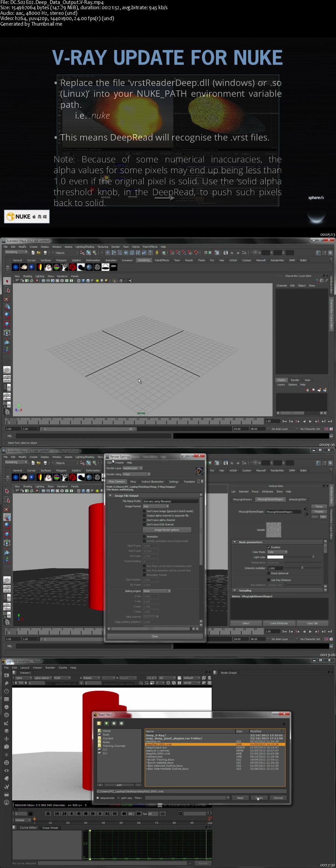Click the Image format options button
Image resolution: width=336 pixels, height=868 pixels.
pyautogui.click(x=167, y=530)
